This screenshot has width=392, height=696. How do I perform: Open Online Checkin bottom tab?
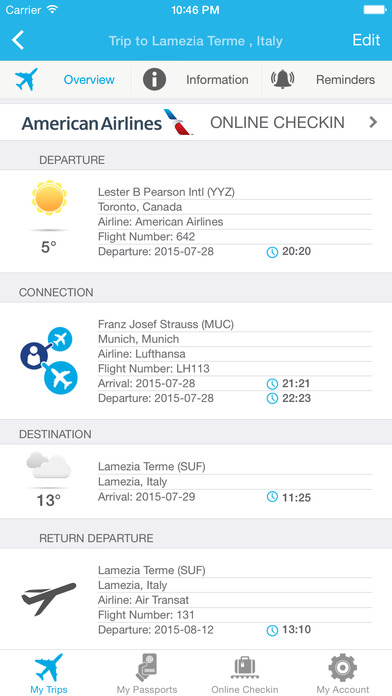pyautogui.click(x=245, y=673)
